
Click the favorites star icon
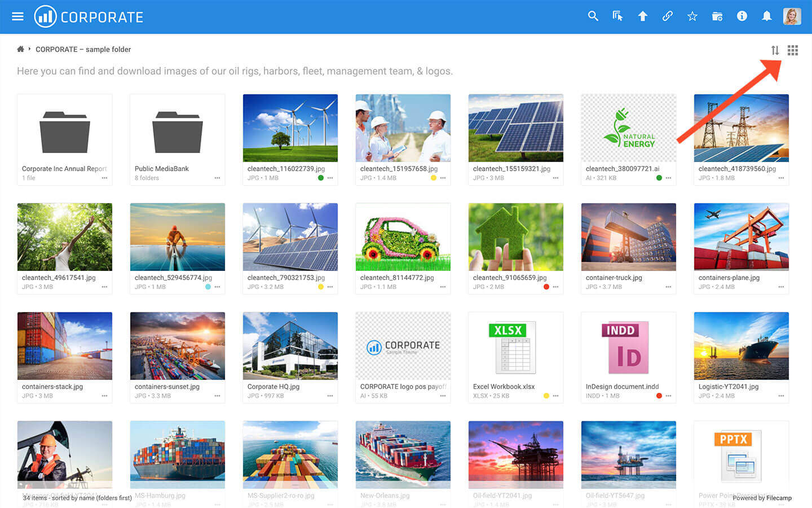click(692, 16)
